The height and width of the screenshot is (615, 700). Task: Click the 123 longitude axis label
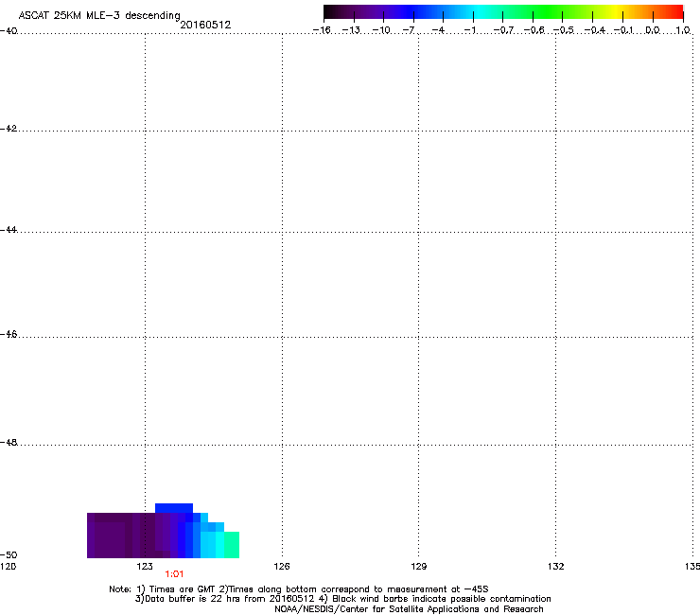point(145,567)
